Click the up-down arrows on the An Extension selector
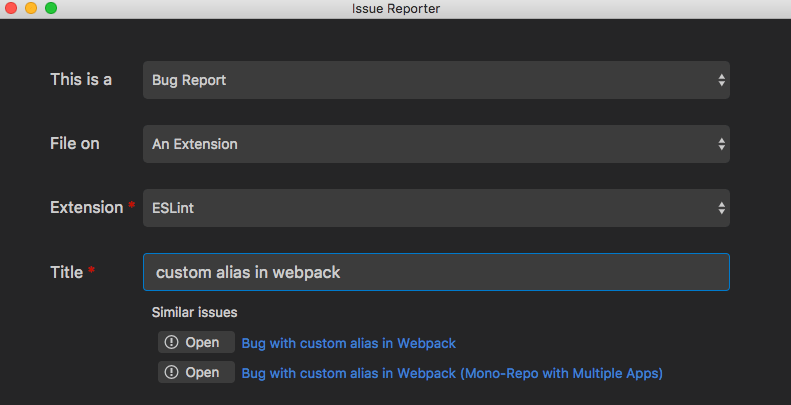Screen dimensions: 791x405 tap(721, 144)
